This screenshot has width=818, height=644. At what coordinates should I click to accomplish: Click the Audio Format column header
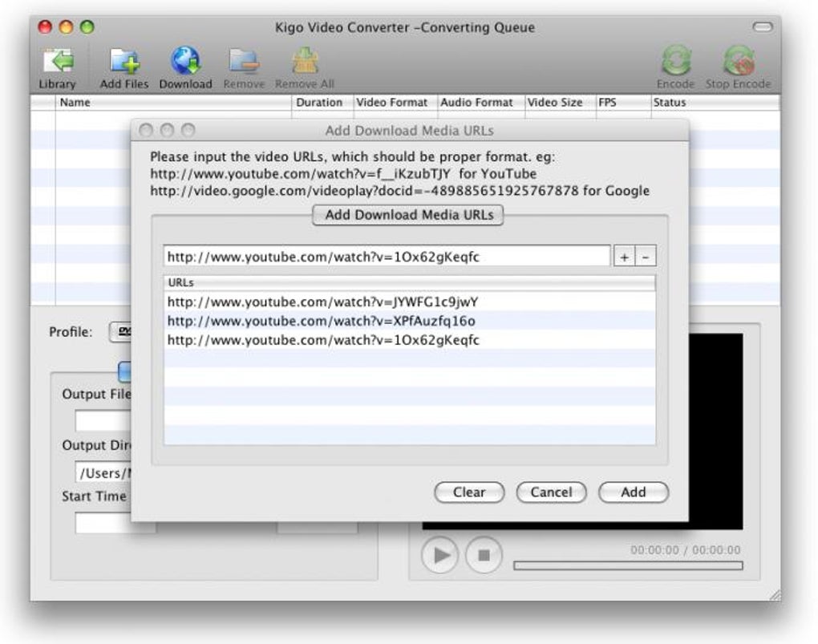pos(481,103)
